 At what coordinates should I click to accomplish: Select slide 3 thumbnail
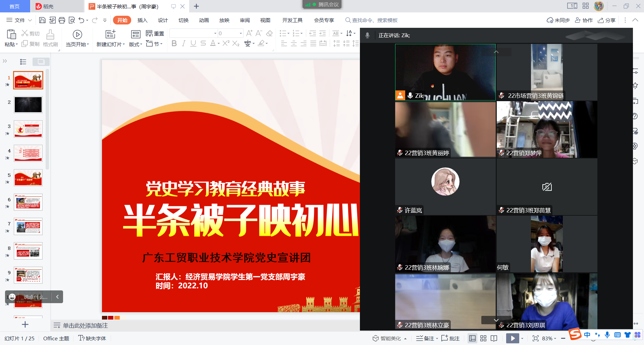click(28, 129)
